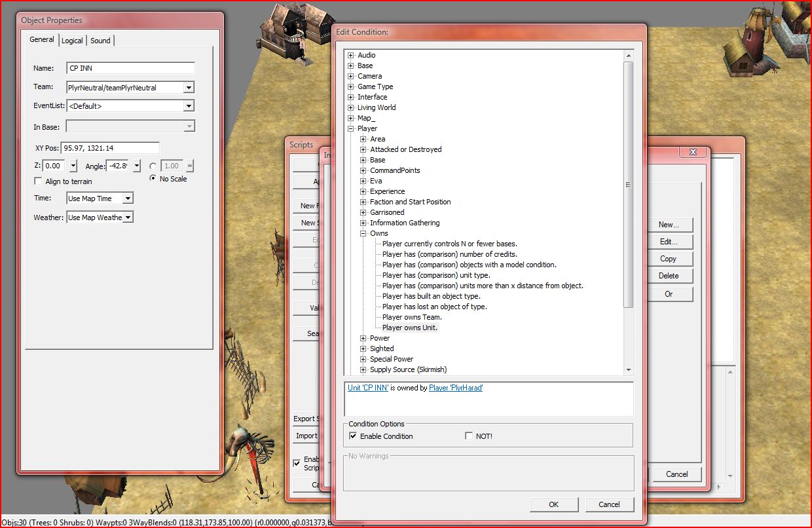Select the No Scale radio button

pyautogui.click(x=153, y=179)
